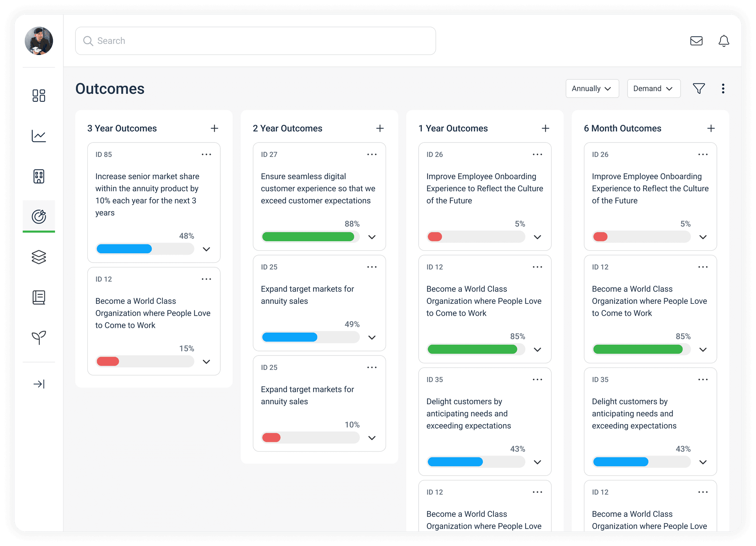This screenshot has width=756, height=546.
Task: Open the mail envelope icon
Action: point(696,41)
